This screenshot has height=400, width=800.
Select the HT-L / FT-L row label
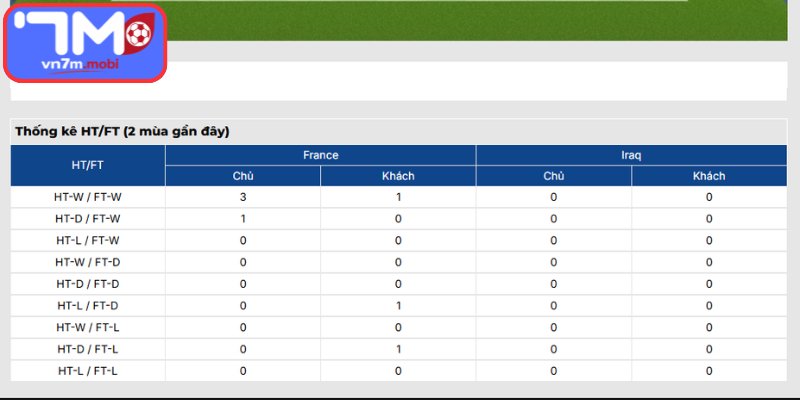pyautogui.click(x=88, y=371)
